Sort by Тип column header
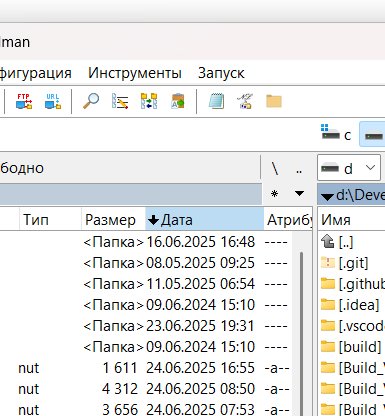 50,220
